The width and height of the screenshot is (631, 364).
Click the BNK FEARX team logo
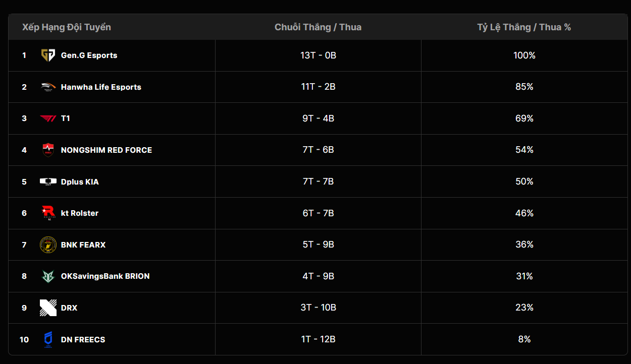[48, 245]
